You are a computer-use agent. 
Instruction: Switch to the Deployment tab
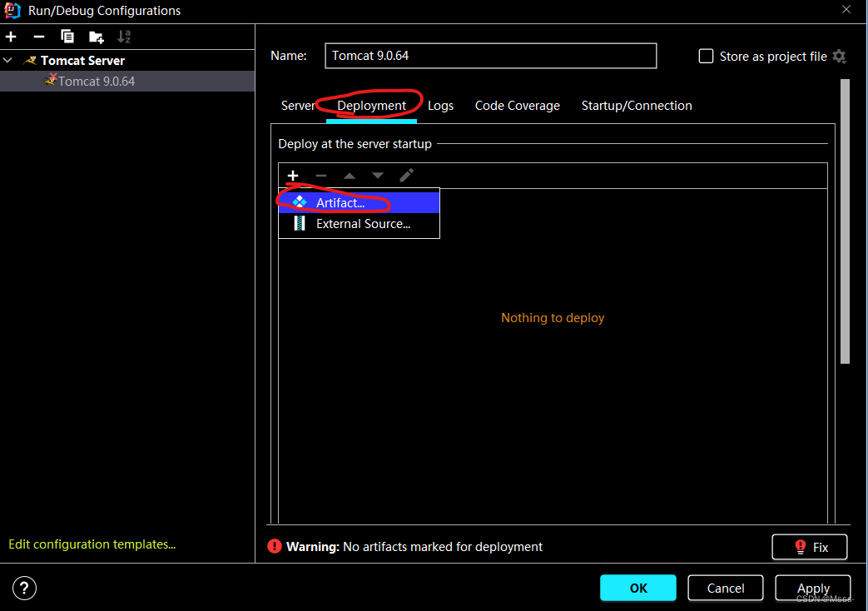click(371, 106)
